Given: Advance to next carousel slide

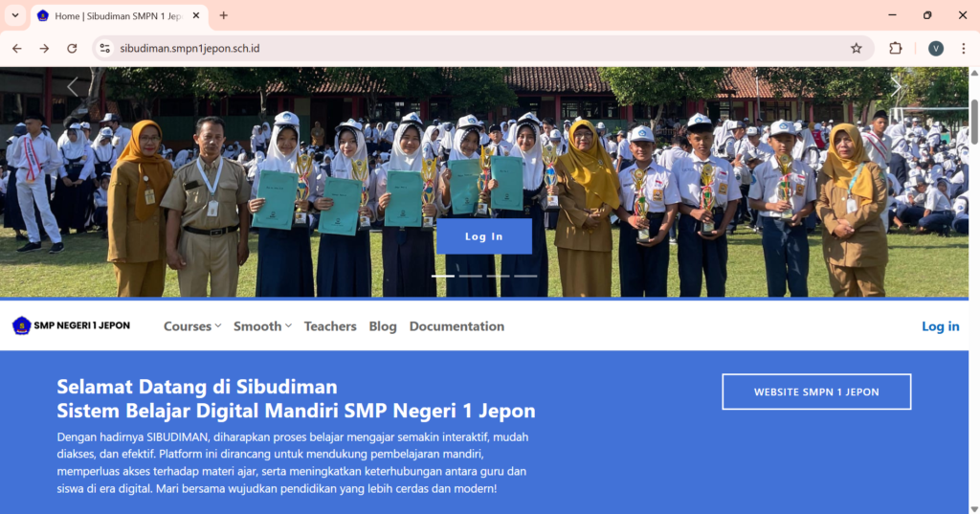Looking at the screenshot, I should tap(896, 87).
